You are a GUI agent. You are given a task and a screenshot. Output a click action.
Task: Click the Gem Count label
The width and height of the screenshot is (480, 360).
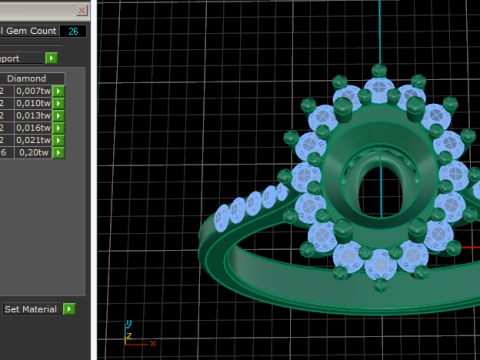[29, 31]
